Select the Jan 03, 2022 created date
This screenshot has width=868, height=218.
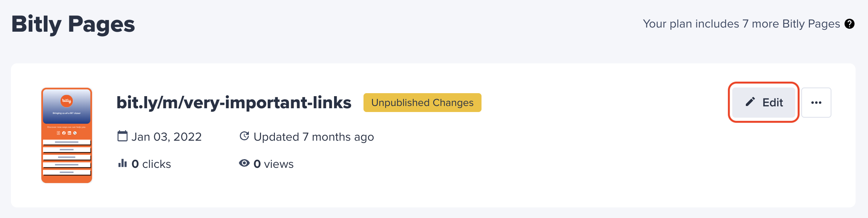166,137
